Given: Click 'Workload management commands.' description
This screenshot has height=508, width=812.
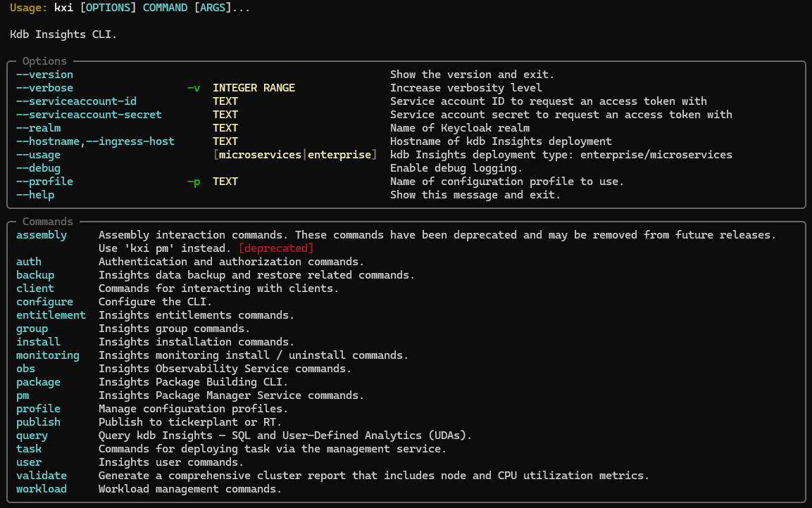Looking at the screenshot, I should (x=190, y=490).
